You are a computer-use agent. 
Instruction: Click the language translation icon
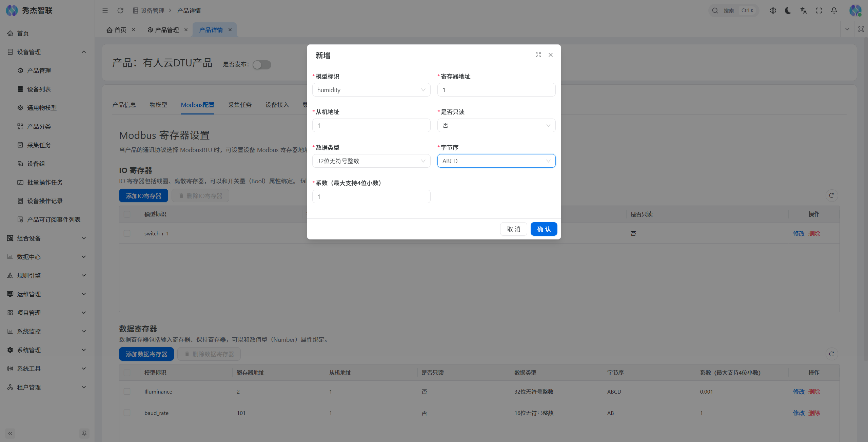pyautogui.click(x=803, y=10)
